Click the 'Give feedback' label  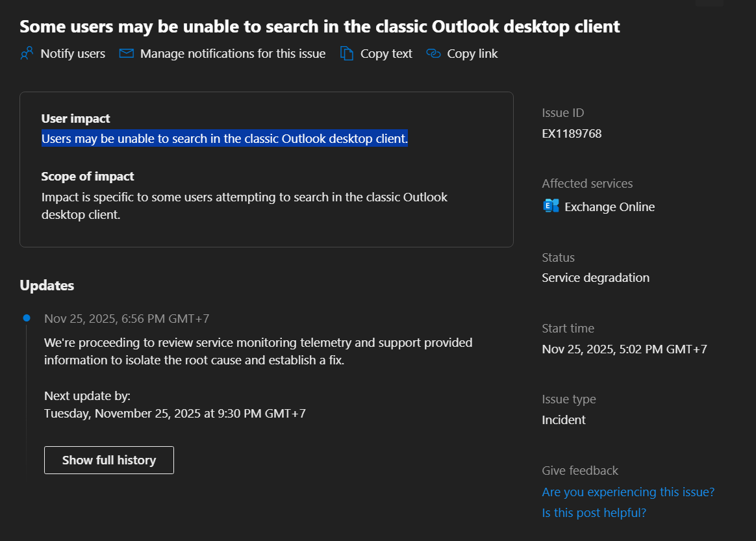pos(580,471)
